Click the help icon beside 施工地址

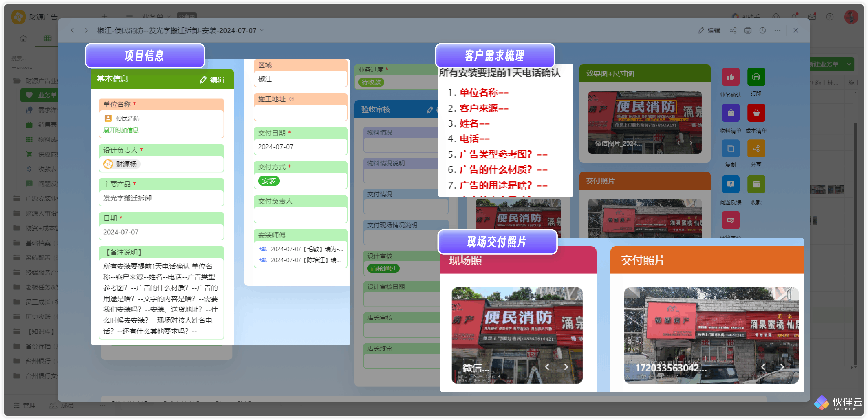click(x=292, y=99)
